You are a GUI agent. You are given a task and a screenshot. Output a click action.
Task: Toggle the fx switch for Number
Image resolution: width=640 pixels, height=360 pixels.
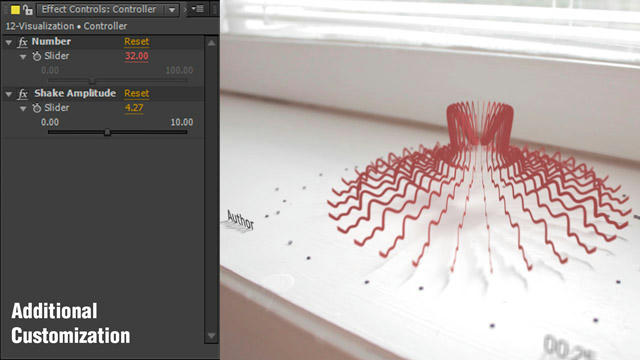pos(23,42)
